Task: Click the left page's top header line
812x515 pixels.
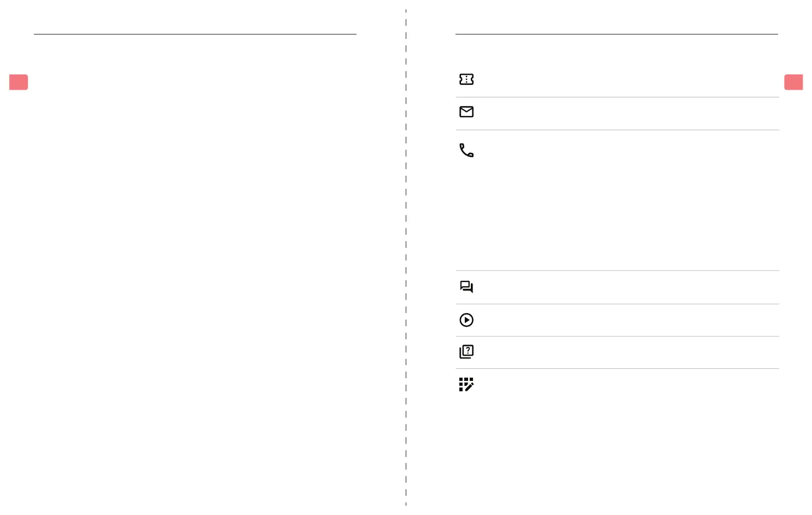Action: 195,34
